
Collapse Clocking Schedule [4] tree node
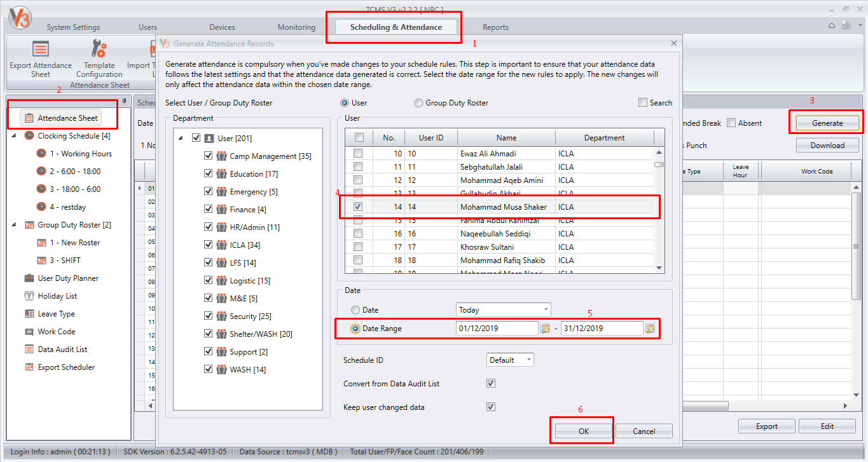coord(15,135)
